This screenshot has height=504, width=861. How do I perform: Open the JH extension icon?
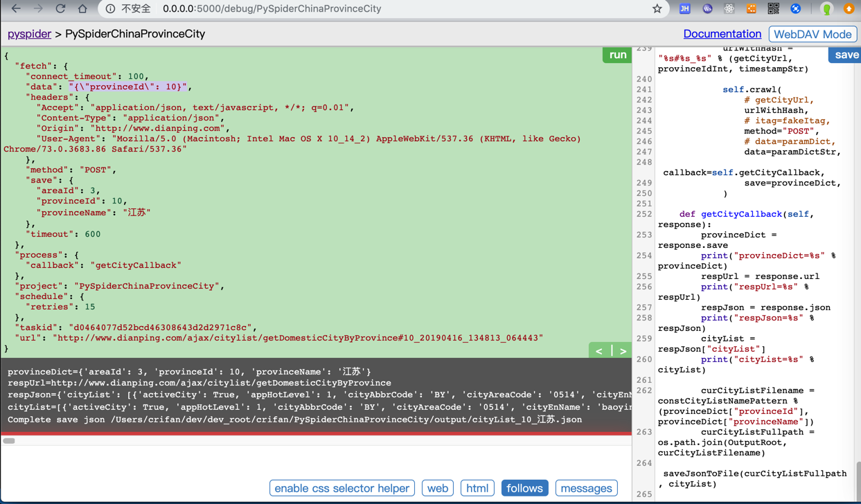pyautogui.click(x=684, y=9)
